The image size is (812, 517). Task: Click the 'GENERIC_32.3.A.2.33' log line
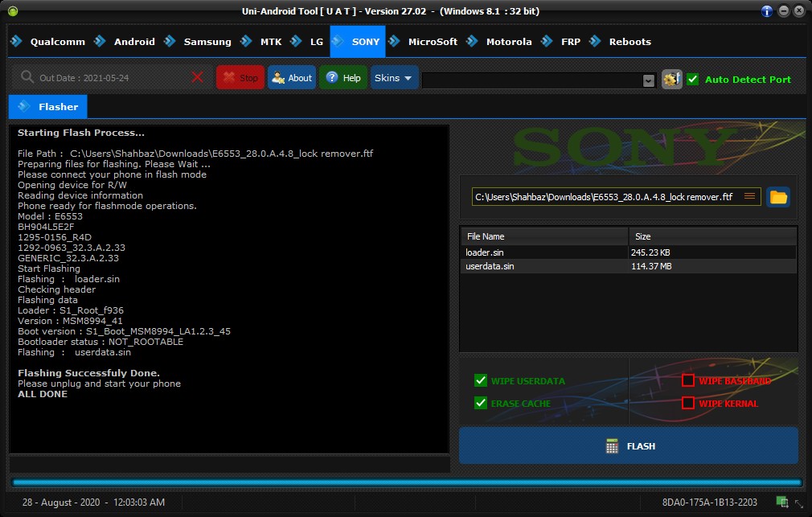pos(68,258)
